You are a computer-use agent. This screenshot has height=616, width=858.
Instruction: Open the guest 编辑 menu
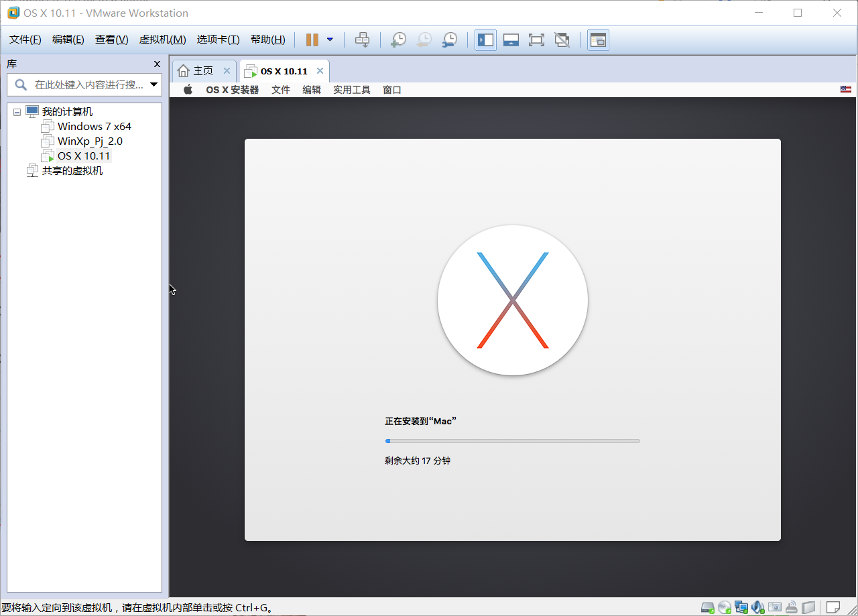tap(312, 90)
